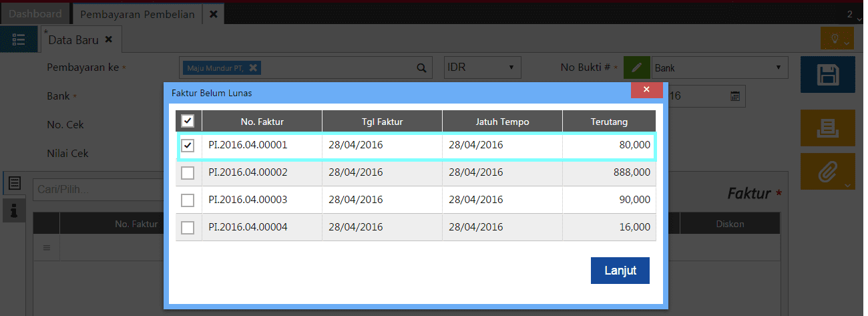Image resolution: width=868 pixels, height=316 pixels.
Task: Click the green pencil edit icon
Action: point(636,67)
